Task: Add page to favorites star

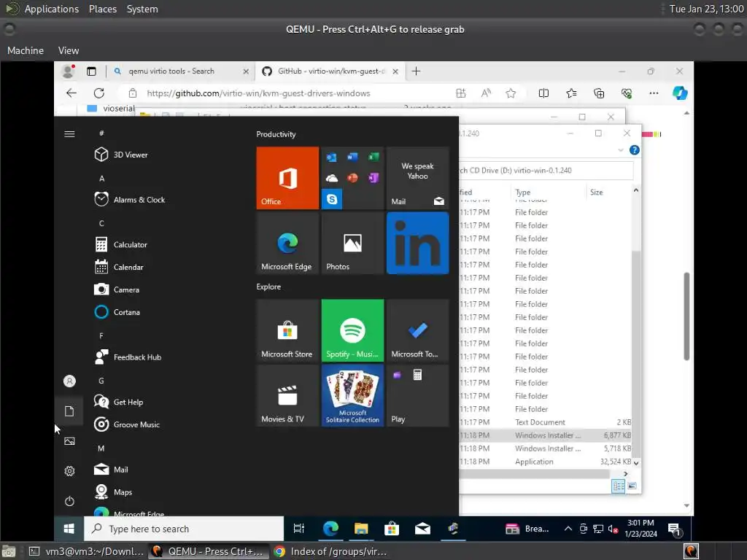Action: (x=511, y=93)
